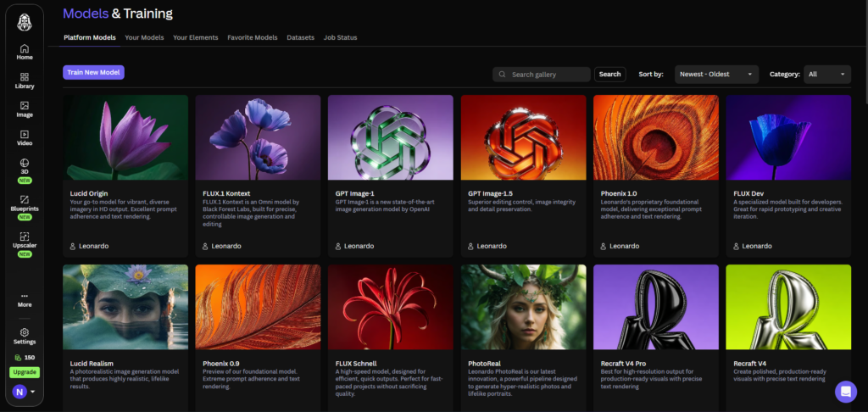Open the Favorite Models tab
This screenshot has width=868, height=412.
[x=253, y=37]
